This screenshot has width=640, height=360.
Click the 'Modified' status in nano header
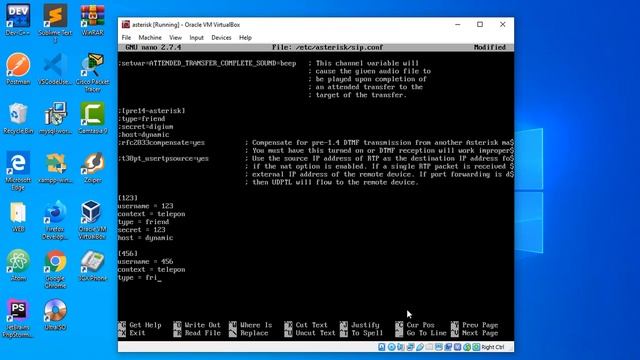490,47
